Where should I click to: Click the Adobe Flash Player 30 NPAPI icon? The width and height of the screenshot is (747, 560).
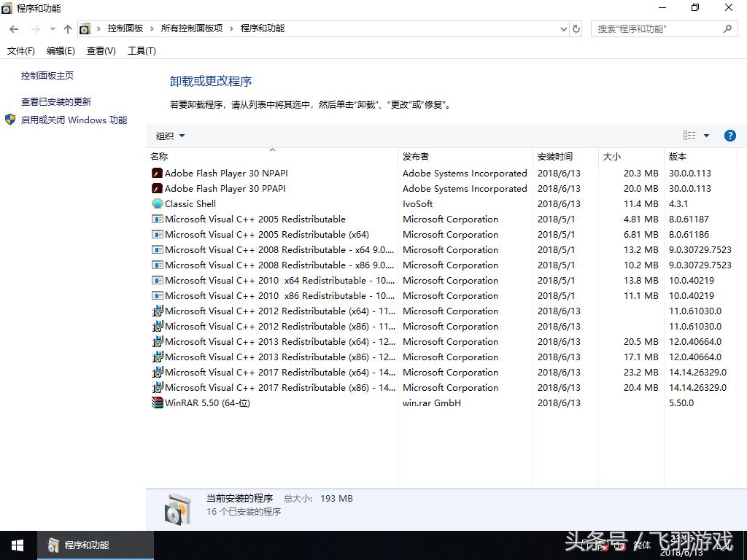click(x=157, y=174)
